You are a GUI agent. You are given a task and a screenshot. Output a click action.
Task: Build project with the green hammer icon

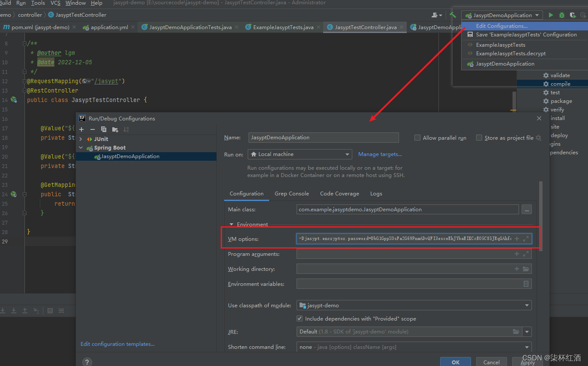click(453, 15)
